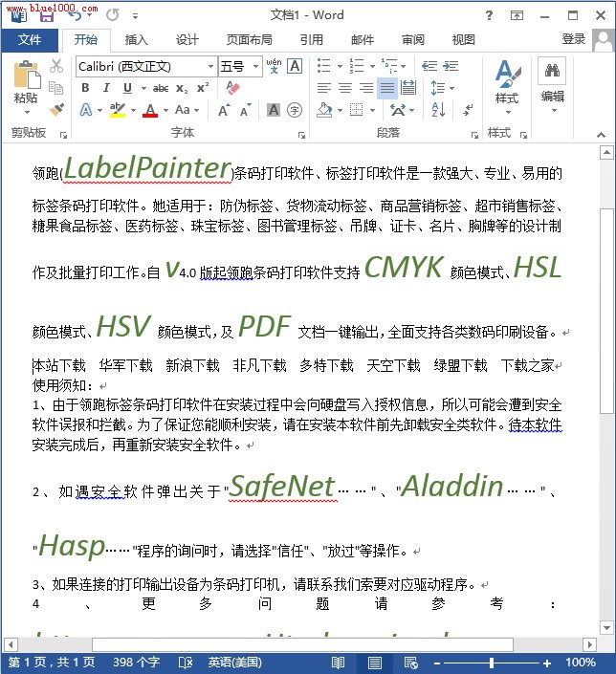Viewport: 616px width, 674px height.
Task: Apply strikethrough with abc icon
Action: pyautogui.click(x=161, y=88)
